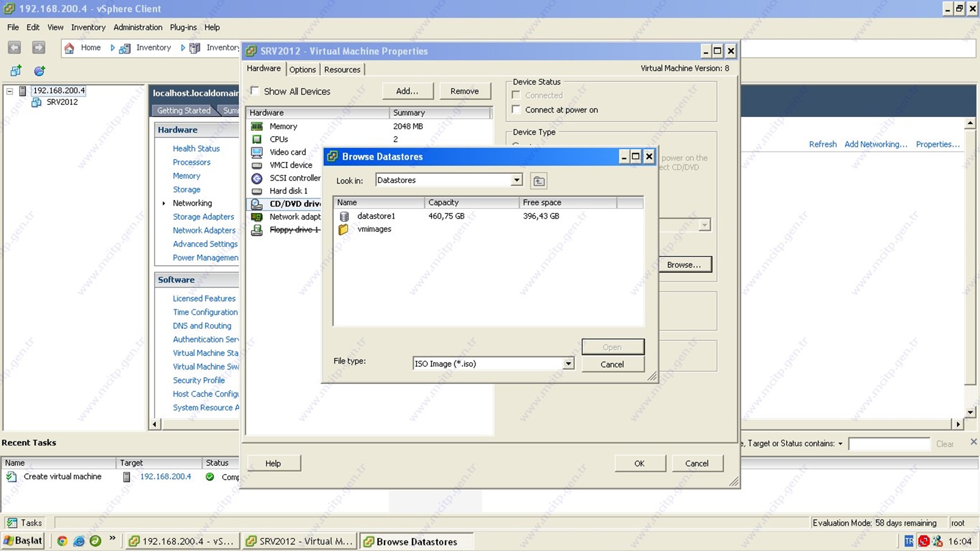980x551 pixels.
Task: Switch to the Options tab
Action: click(x=302, y=69)
